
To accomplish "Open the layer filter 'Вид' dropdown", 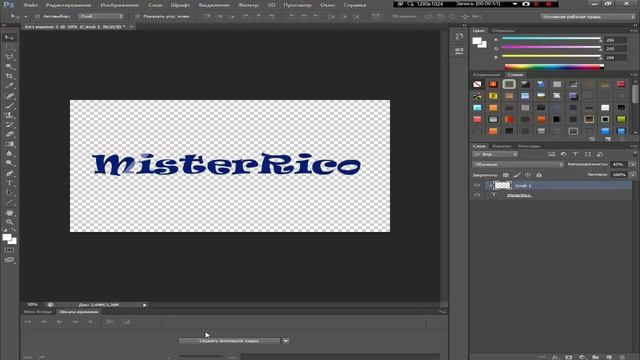I will tap(495, 154).
